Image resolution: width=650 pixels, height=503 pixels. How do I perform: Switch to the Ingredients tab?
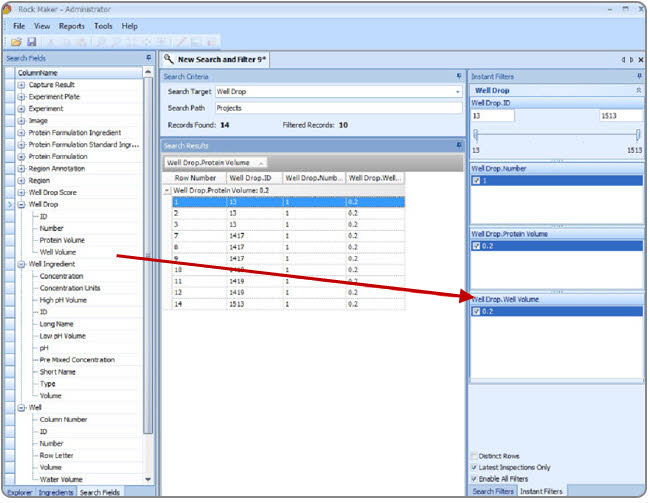tap(56, 492)
